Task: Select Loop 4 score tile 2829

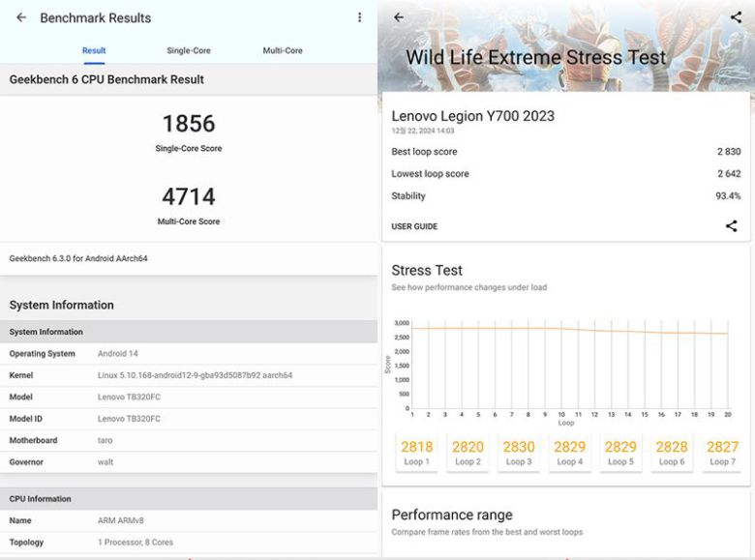Action: pos(569,453)
